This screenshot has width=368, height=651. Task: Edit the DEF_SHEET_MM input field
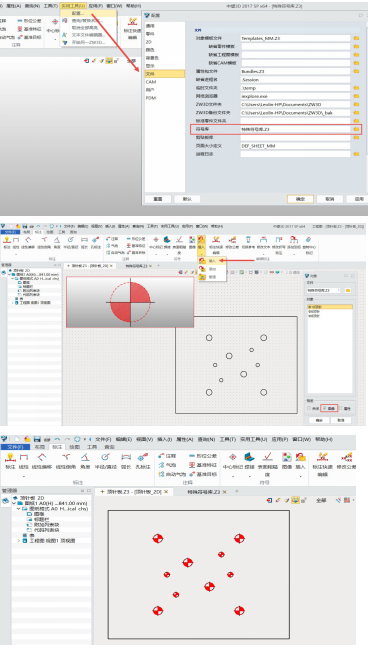tap(295, 146)
